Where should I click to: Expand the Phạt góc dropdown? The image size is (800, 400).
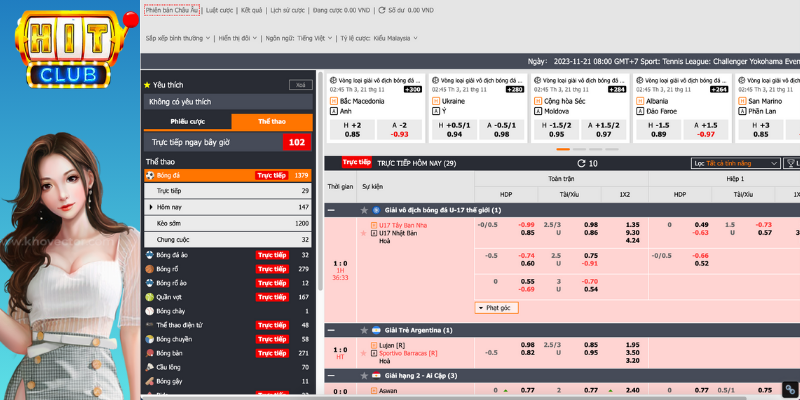pyautogui.click(x=497, y=308)
